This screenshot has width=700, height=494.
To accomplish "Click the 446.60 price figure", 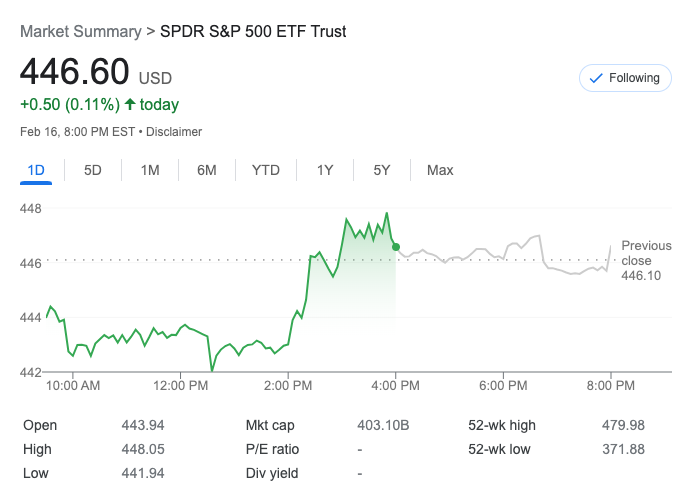I will pos(75,72).
